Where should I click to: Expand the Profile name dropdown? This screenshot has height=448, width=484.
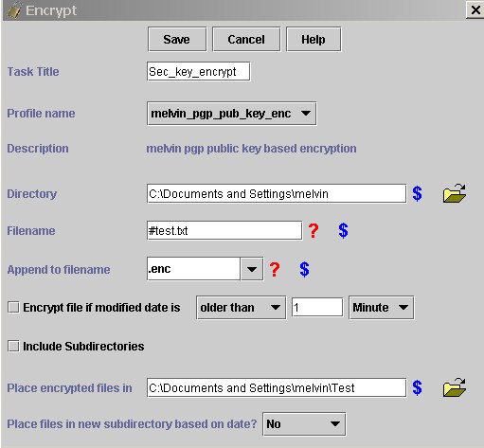tap(232, 114)
